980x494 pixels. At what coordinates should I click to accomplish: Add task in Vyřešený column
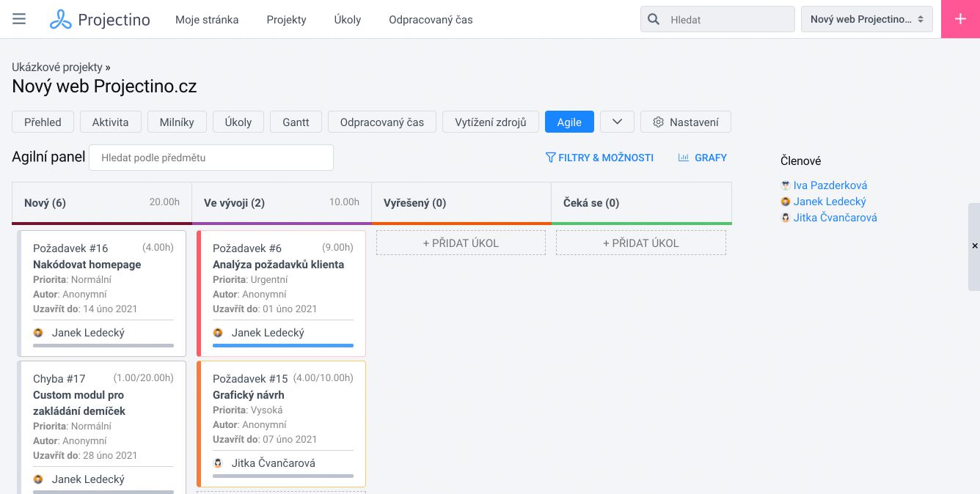(461, 243)
